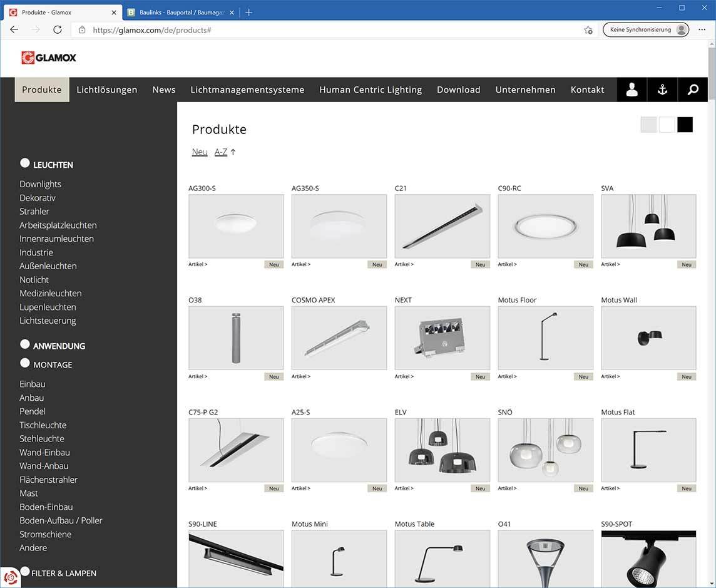Click the Glamox logo
This screenshot has height=588, width=716.
point(49,58)
